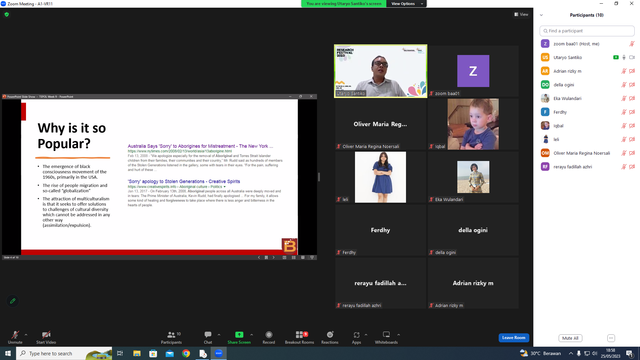Click the PowerPoint status bar slide menu icon
Screen dimensions: 640x360
click(x=266, y=258)
